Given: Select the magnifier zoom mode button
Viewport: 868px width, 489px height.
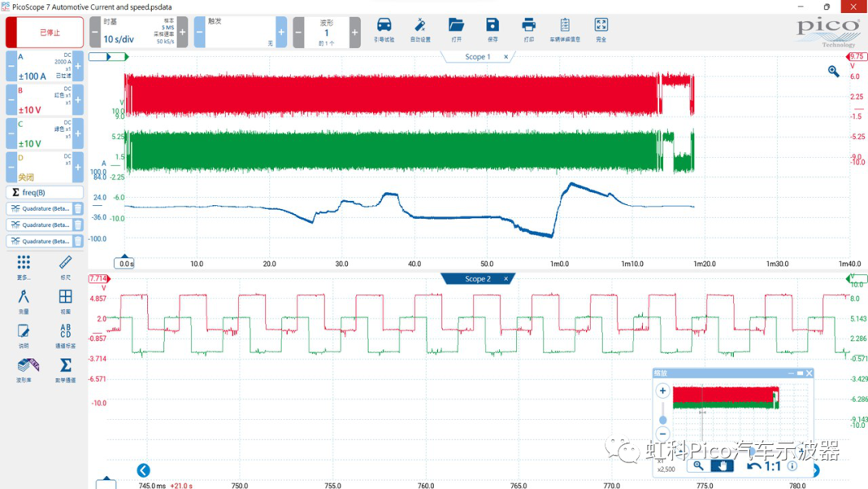Looking at the screenshot, I should [x=698, y=466].
